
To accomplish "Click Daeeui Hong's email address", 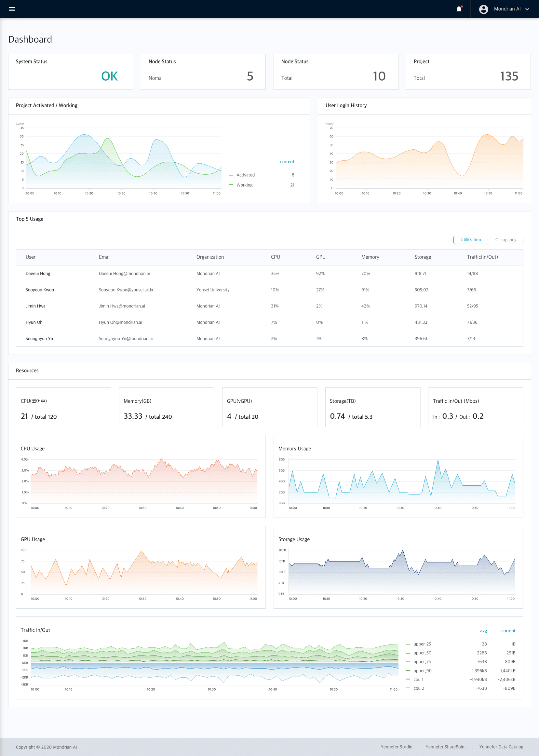I will click(124, 274).
